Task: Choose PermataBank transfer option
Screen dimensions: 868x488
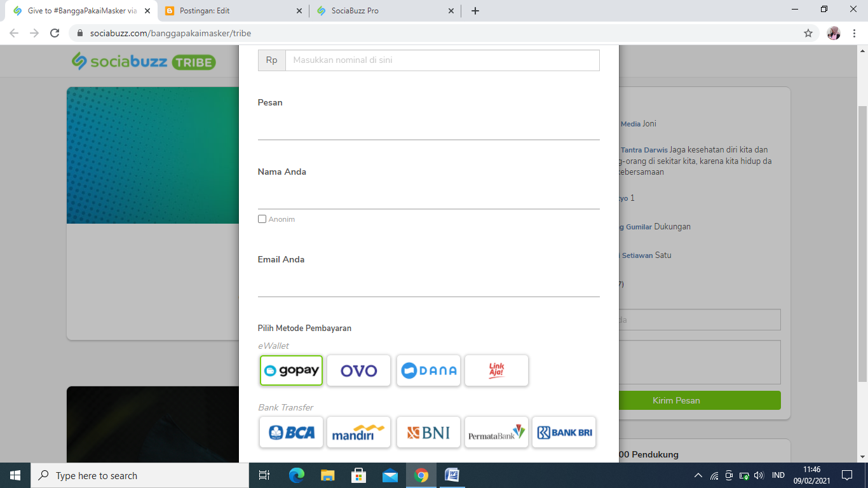Action: 496,432
